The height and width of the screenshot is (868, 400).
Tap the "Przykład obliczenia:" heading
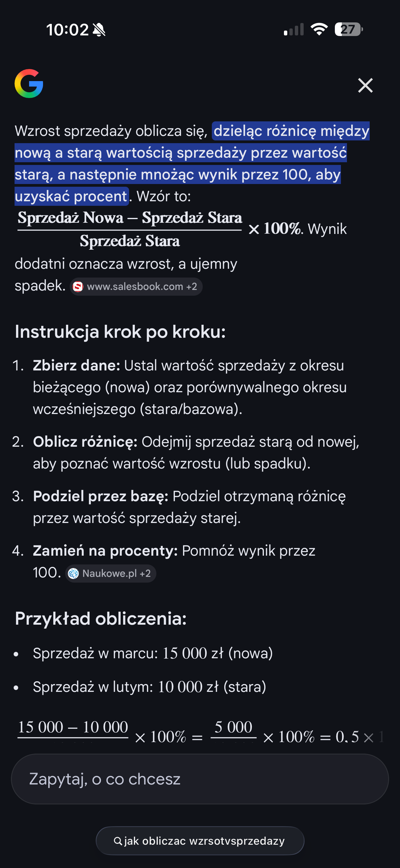101,618
